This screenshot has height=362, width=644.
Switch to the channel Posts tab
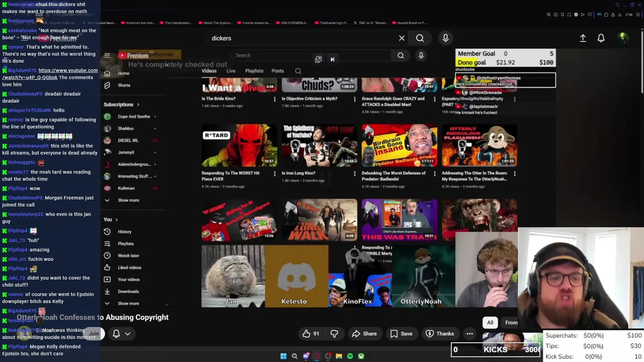278,71
